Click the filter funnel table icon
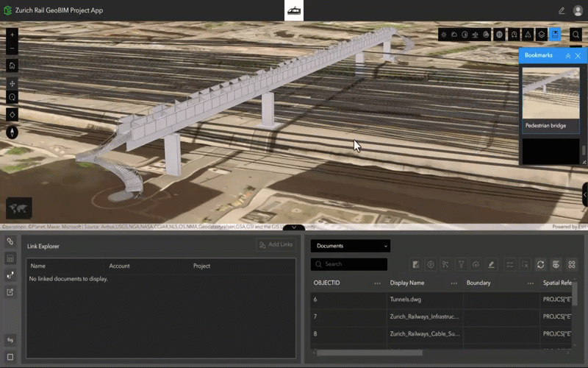 point(461,265)
